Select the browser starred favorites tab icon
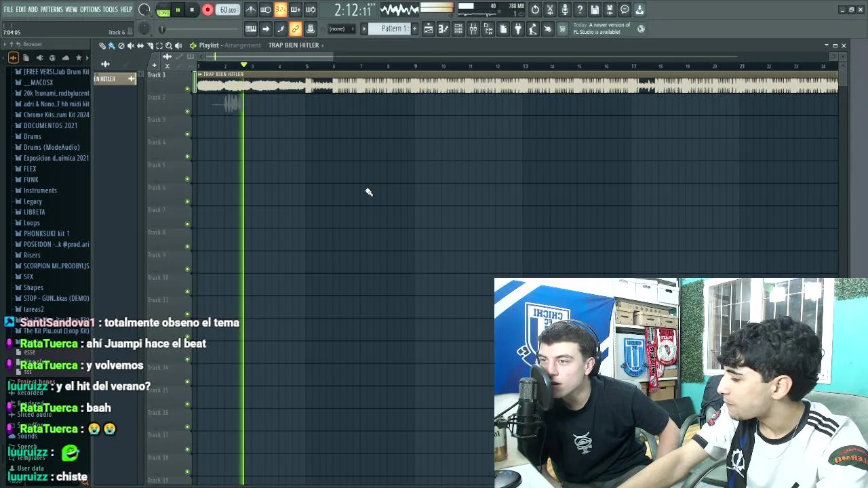 79,58
